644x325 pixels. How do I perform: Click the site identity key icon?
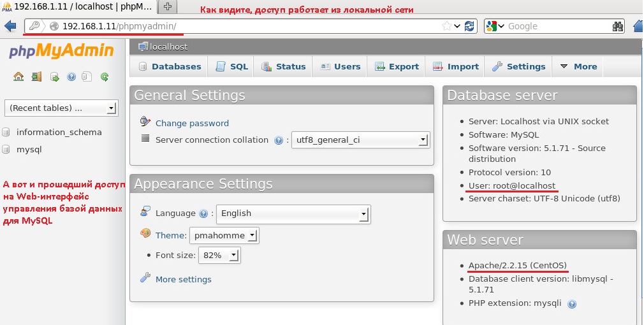(34, 26)
